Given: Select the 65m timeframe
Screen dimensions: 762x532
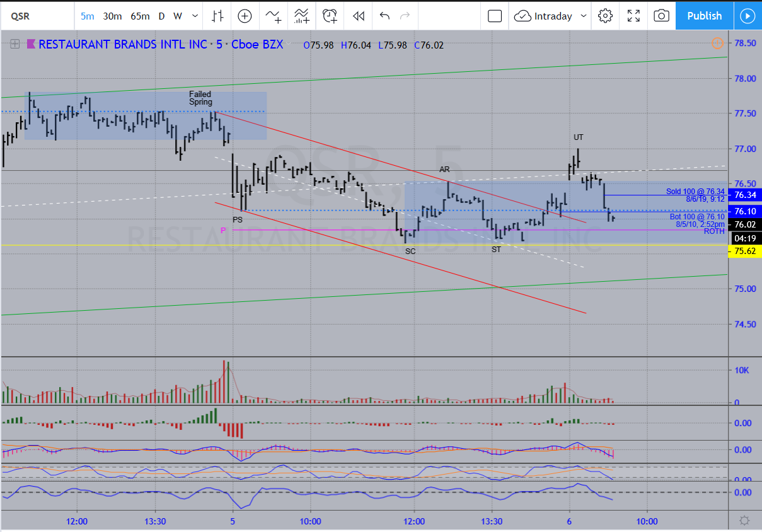Looking at the screenshot, I should [140, 16].
